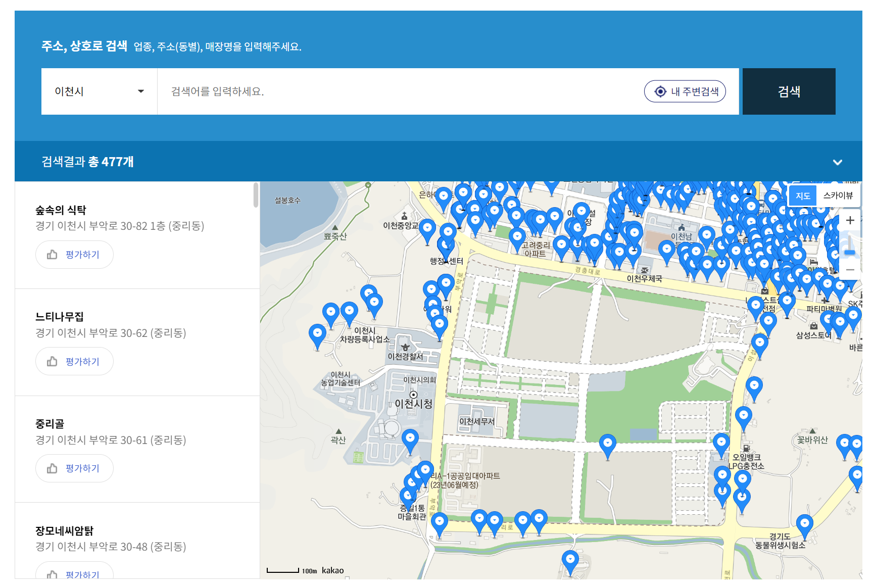The height and width of the screenshot is (588, 873).
Task: Open the 장모네씨암탉 listing title
Action: 64,531
